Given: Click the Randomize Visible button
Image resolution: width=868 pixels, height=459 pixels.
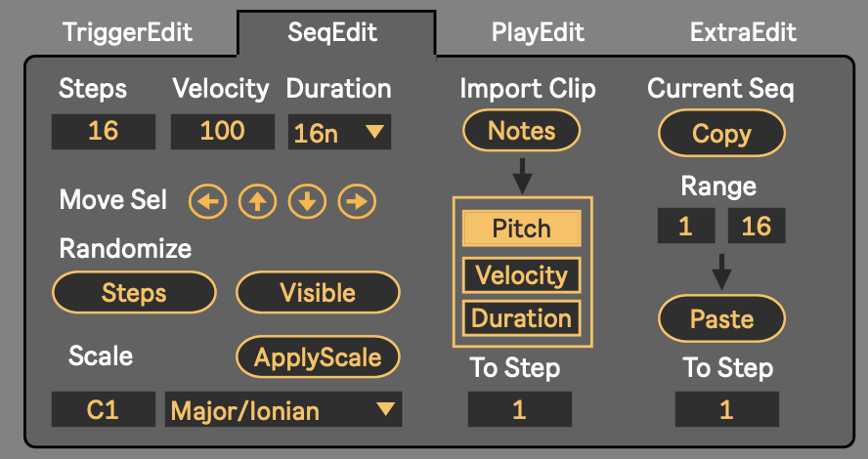Looking at the screenshot, I should coord(318,293).
